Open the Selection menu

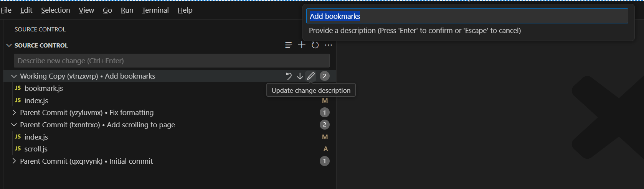click(56, 10)
